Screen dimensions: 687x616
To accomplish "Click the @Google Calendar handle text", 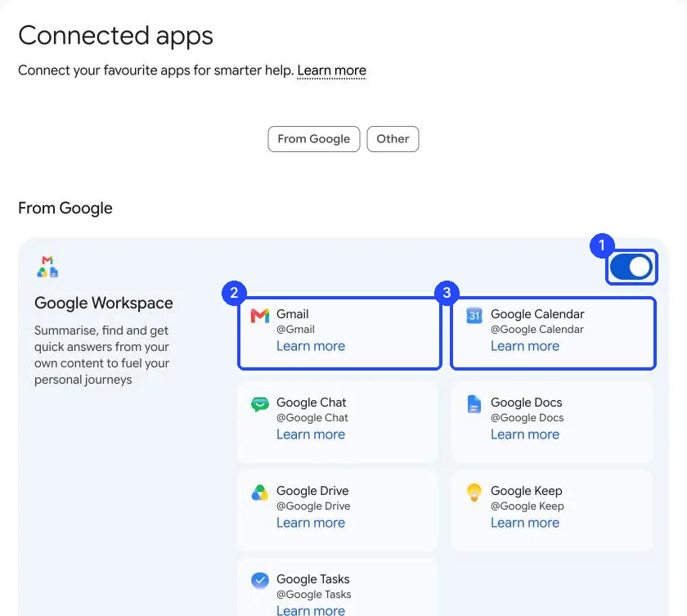I will pyautogui.click(x=537, y=330).
